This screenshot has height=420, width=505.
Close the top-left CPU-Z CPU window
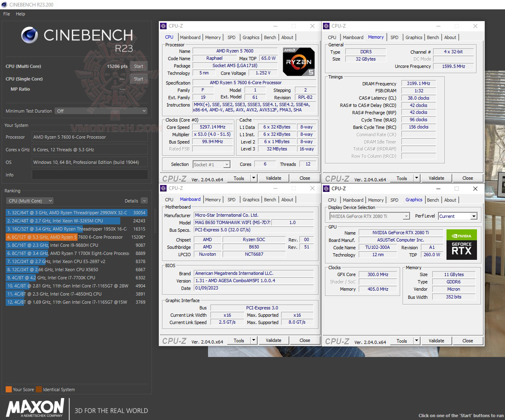pyautogui.click(x=312, y=26)
